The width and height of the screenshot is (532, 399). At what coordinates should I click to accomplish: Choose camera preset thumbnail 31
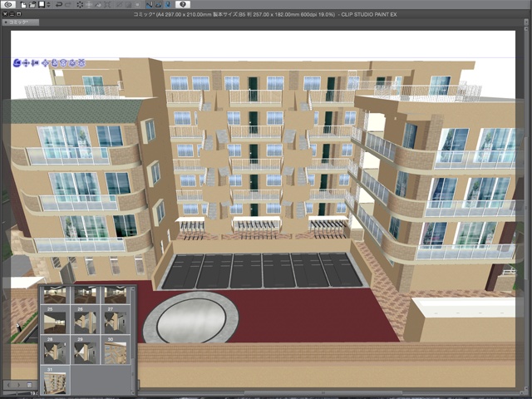tap(55, 381)
